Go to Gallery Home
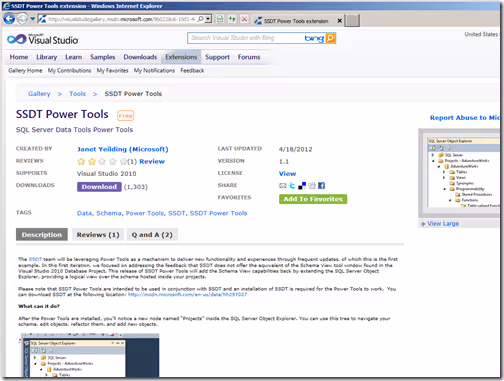Screen dimensions: 504x381 (x=25, y=70)
